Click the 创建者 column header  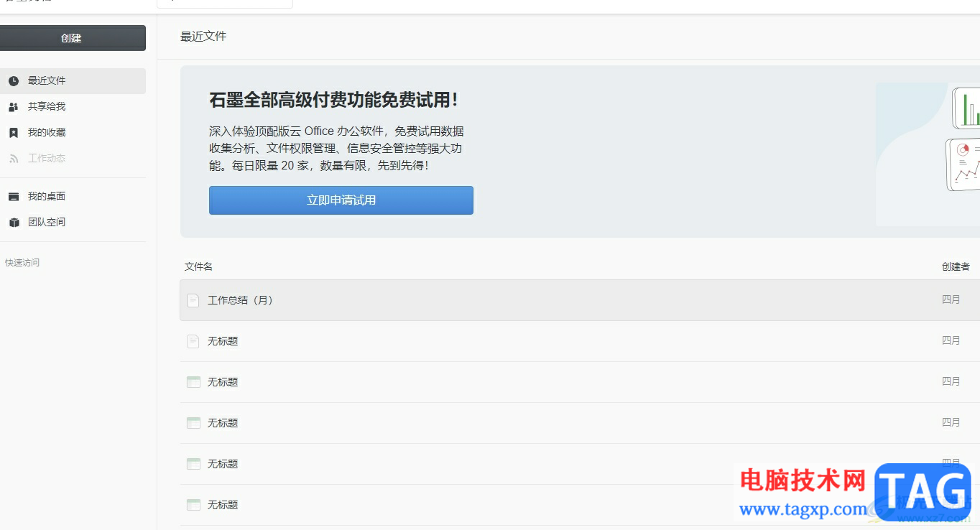(x=956, y=266)
